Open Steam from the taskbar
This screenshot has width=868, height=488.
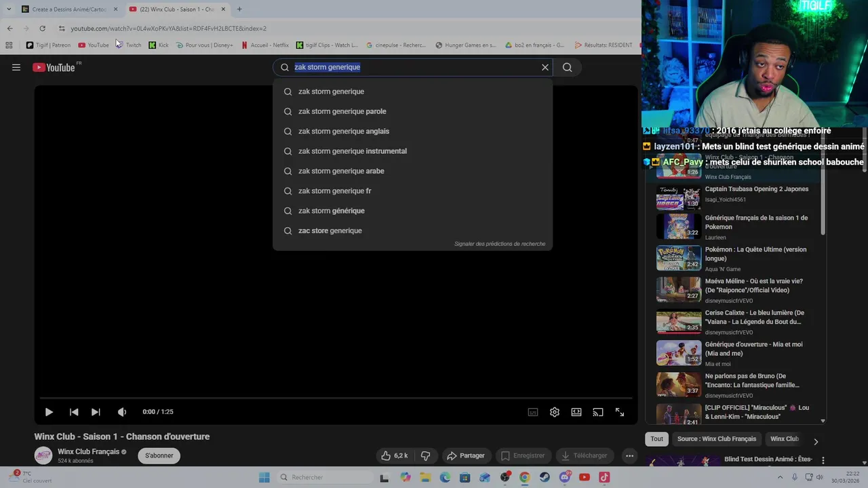pos(545,477)
